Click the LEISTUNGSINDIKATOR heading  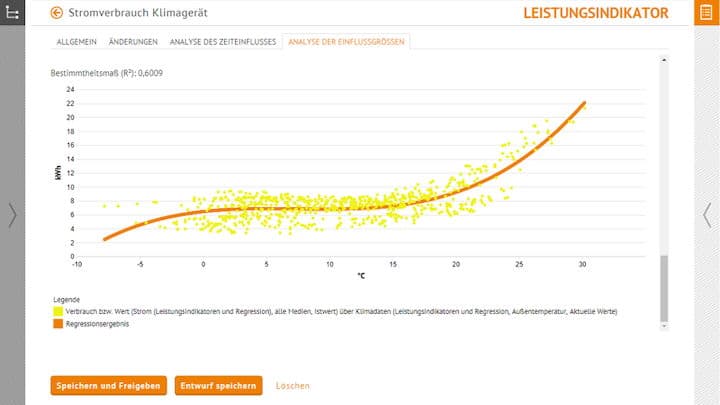click(x=596, y=13)
